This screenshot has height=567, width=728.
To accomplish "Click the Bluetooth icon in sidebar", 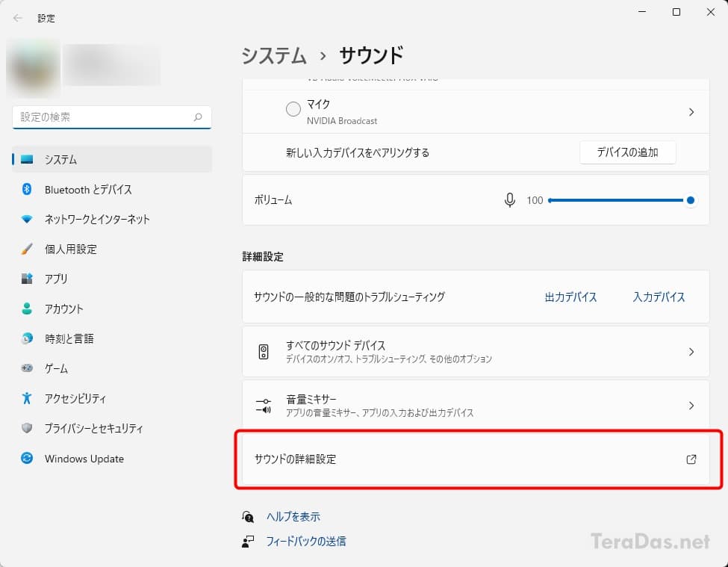I will 27,189.
